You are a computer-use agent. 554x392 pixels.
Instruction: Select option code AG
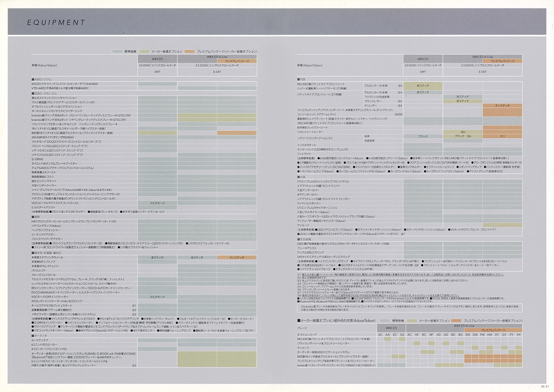tap(446, 335)
